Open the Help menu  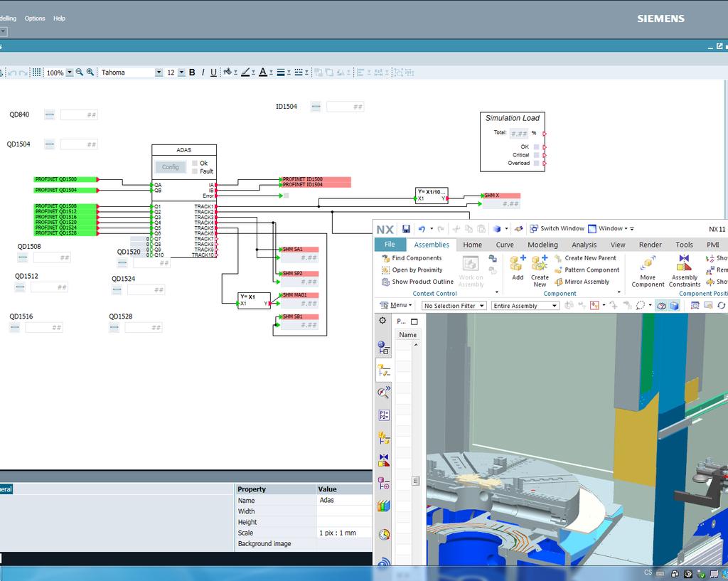point(59,18)
